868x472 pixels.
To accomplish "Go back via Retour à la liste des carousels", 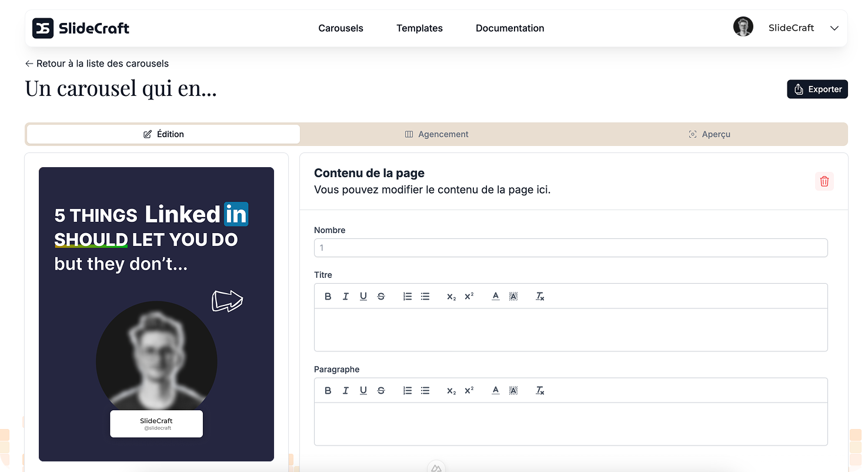I will tap(97, 64).
